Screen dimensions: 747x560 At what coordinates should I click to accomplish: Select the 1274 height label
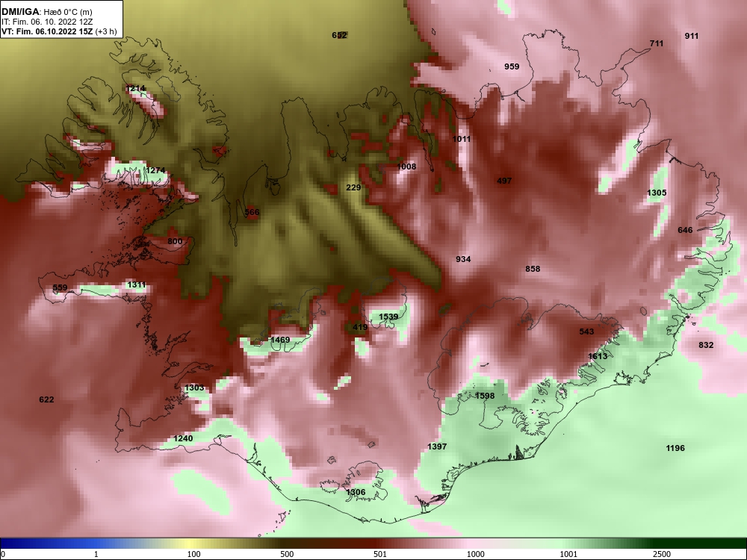pyautogui.click(x=155, y=170)
